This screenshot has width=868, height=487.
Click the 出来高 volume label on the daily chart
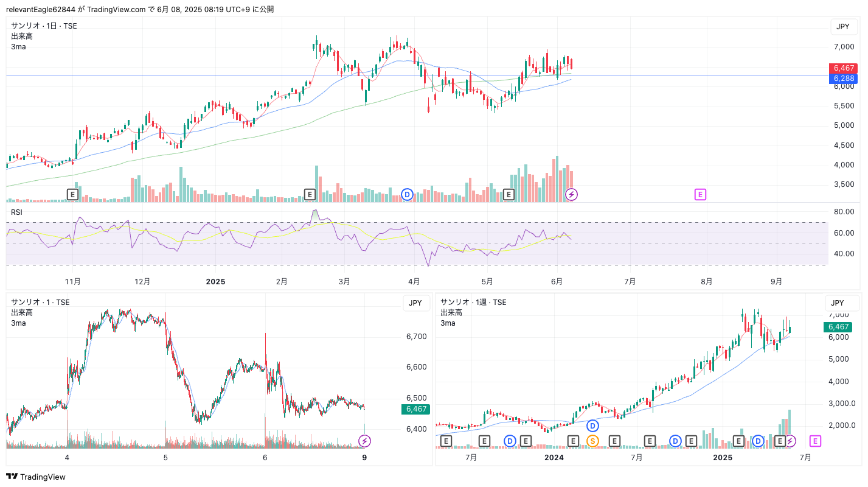(22, 36)
